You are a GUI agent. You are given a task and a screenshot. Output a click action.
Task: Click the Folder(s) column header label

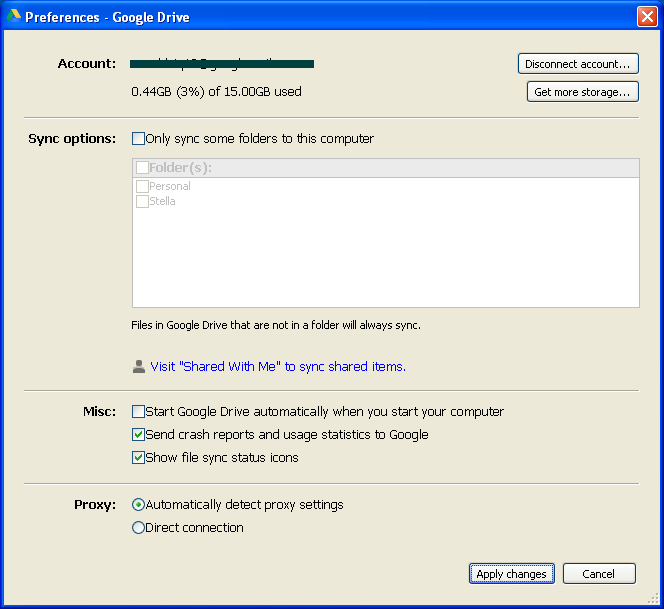(x=180, y=168)
